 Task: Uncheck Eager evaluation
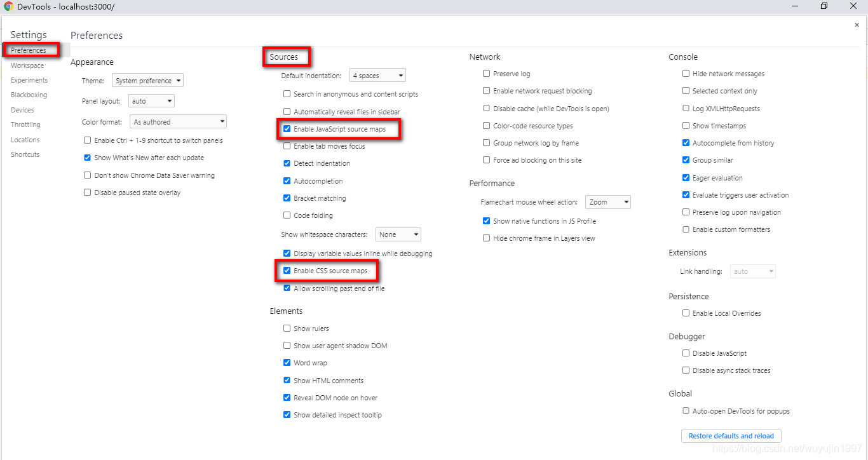[686, 178]
